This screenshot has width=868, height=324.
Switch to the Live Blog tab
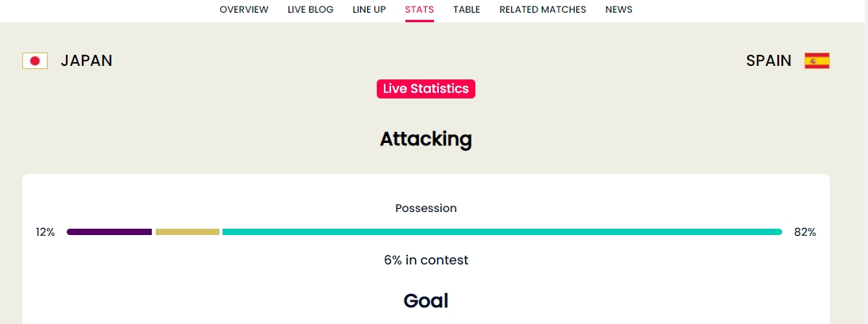(x=311, y=10)
